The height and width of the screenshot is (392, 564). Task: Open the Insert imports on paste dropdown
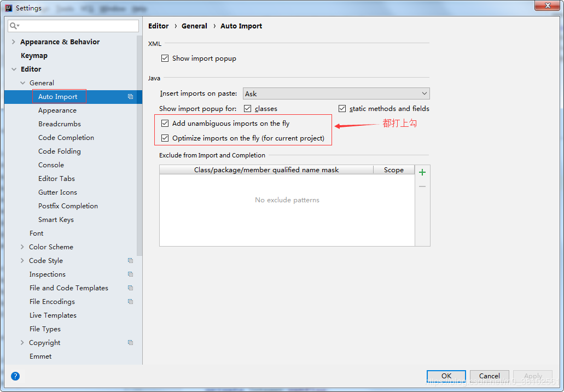tap(336, 93)
